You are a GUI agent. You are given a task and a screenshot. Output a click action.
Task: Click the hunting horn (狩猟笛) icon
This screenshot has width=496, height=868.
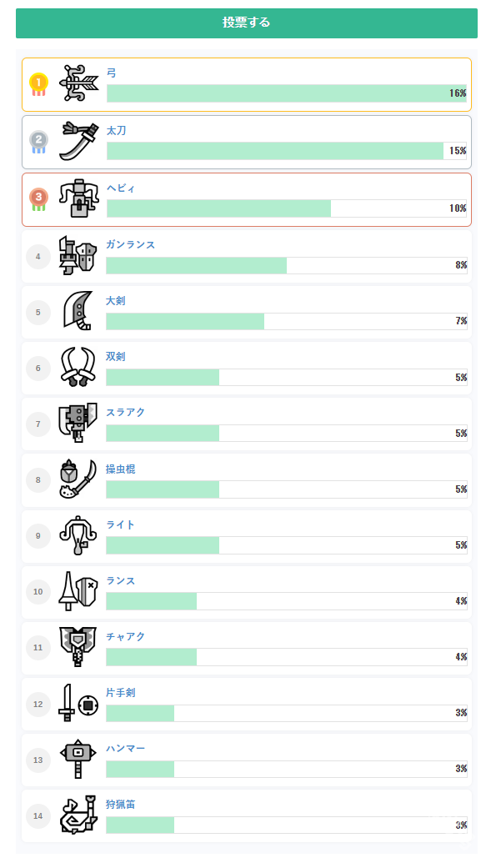(x=78, y=815)
